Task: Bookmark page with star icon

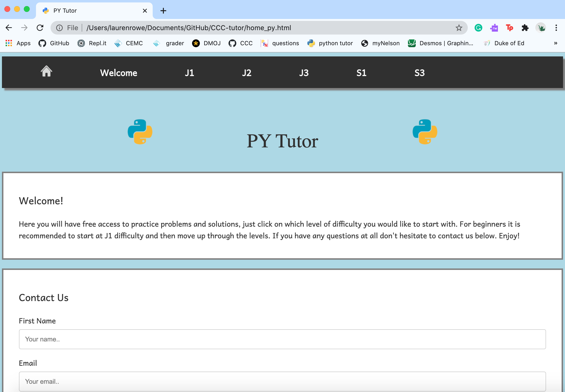Action: click(459, 28)
